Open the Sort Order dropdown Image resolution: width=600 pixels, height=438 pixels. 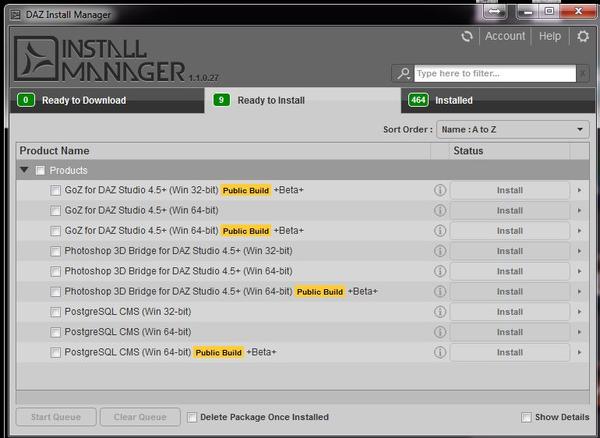pyautogui.click(x=512, y=130)
